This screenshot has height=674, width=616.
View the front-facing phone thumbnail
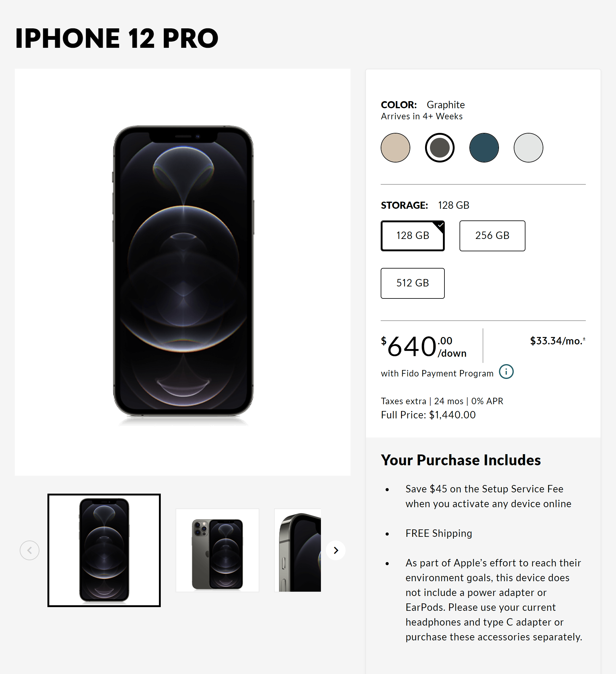104,550
